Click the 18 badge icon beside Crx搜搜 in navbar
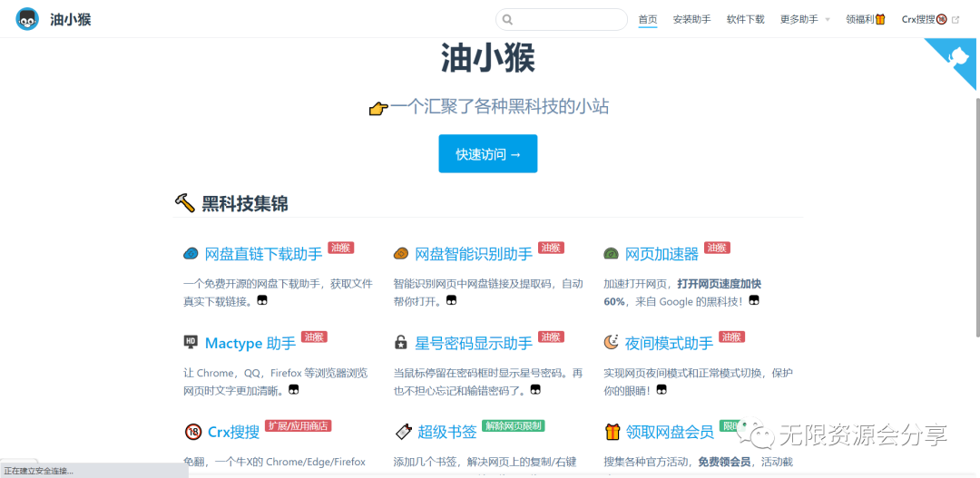980x478 pixels. [941, 19]
